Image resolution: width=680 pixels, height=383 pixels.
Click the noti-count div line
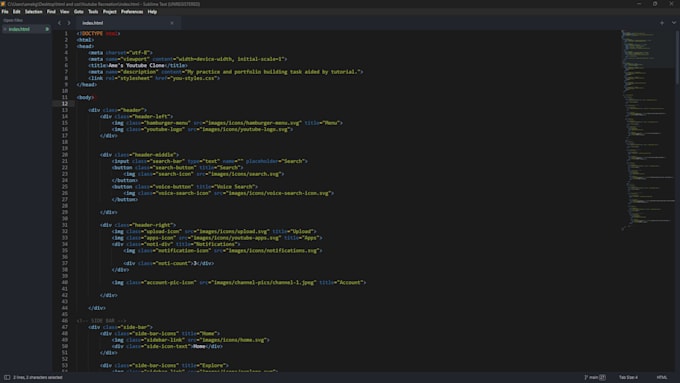[168, 263]
